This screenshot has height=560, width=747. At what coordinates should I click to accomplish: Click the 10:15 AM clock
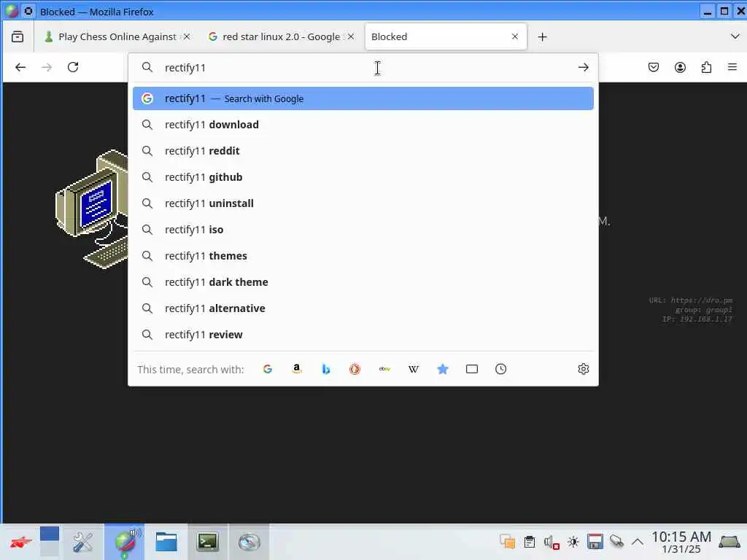point(681,542)
